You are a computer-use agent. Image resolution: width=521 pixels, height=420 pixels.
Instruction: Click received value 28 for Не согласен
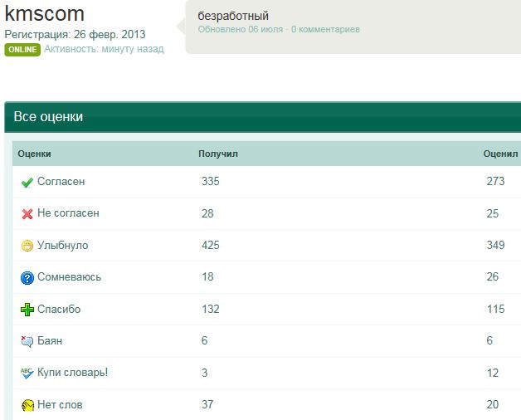click(x=207, y=213)
